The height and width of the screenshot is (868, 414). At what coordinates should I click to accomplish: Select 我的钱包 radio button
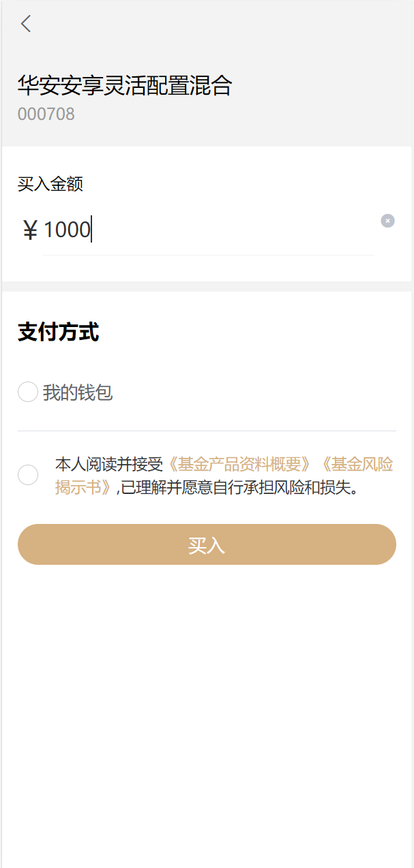(x=27, y=392)
